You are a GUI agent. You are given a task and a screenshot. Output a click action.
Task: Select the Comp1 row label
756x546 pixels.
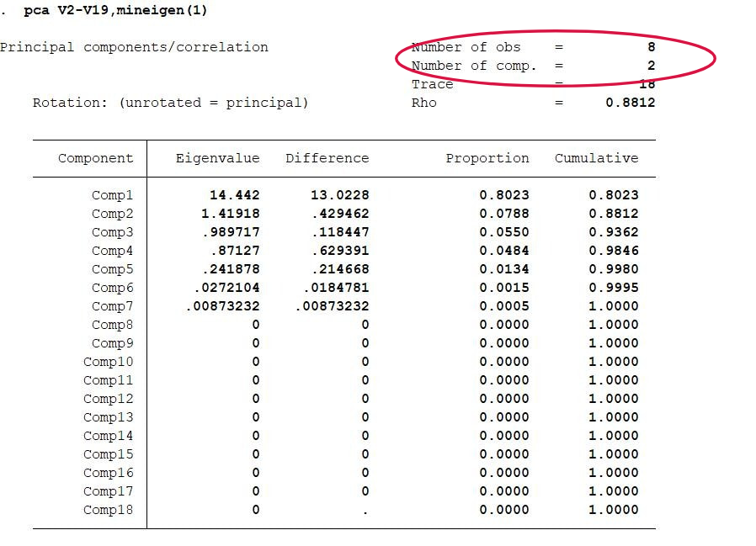(x=113, y=194)
